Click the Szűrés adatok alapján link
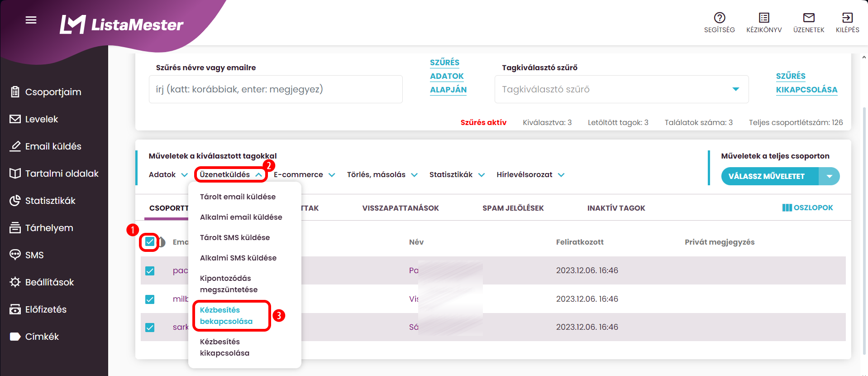Image resolution: width=868 pixels, height=376 pixels. tap(448, 76)
